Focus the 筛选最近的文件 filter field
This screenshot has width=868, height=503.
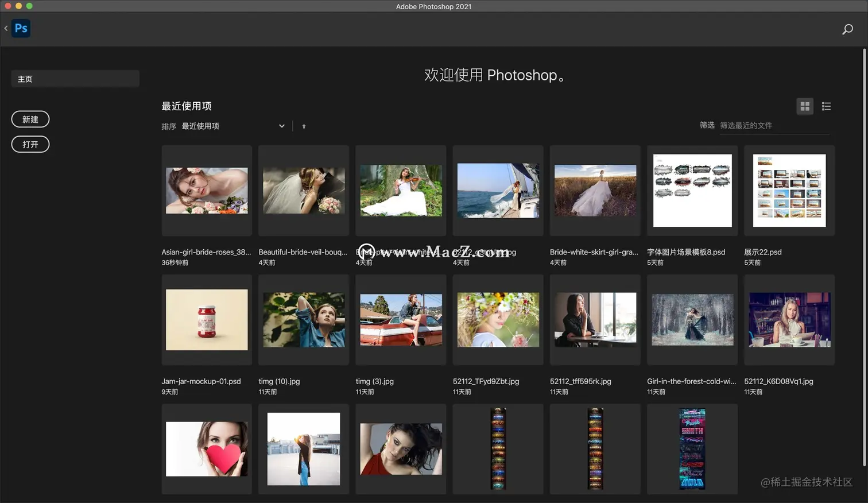(774, 125)
